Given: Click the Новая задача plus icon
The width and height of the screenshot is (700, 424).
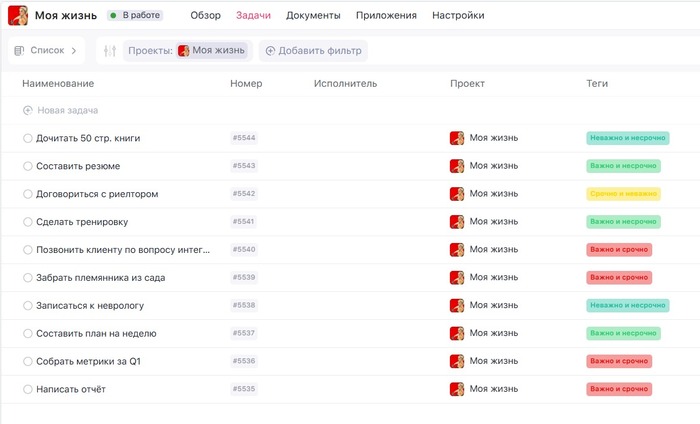Looking at the screenshot, I should tap(27, 110).
